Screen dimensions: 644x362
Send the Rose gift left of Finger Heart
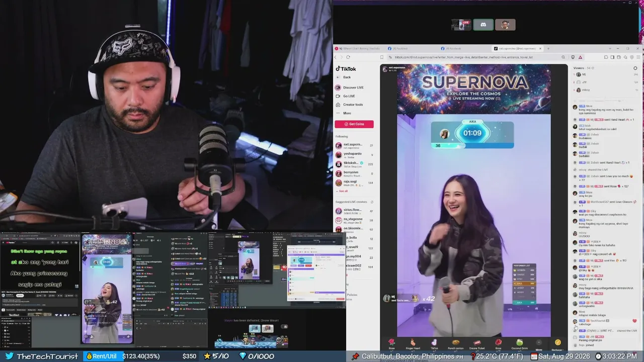pyautogui.click(x=391, y=344)
